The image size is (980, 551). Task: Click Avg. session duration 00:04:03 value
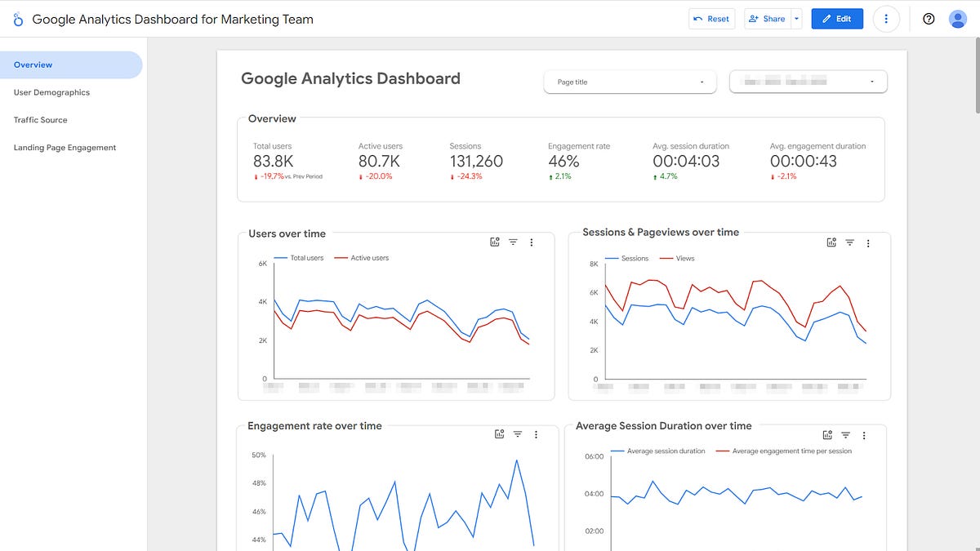click(686, 162)
